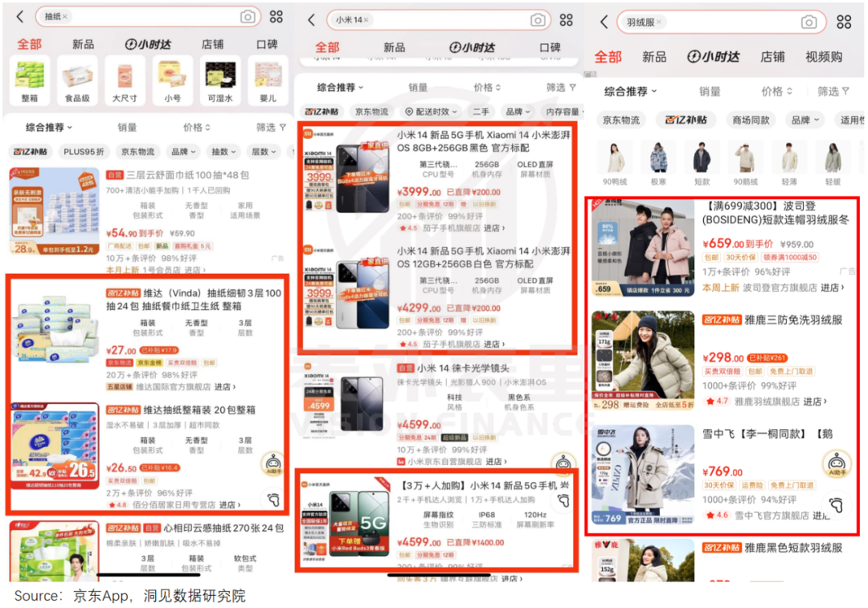Expand 综合推荐 sort dropdown in 抽纸 results
Viewport: 868px width, 608px height.
coord(49,127)
